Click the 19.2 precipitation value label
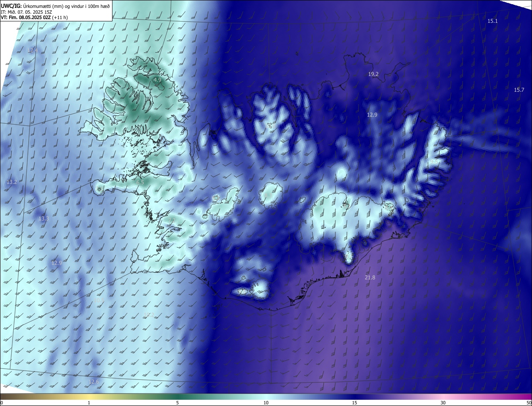The height and width of the screenshot is (406, 532). click(373, 74)
